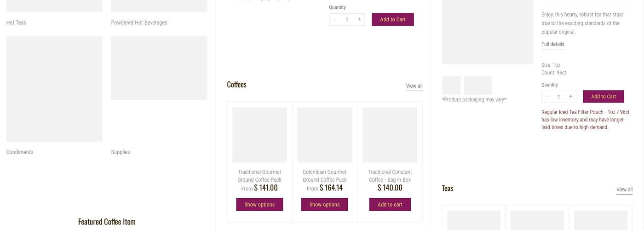
Task: Click the second small tea product thumbnail
Action: click(477, 86)
